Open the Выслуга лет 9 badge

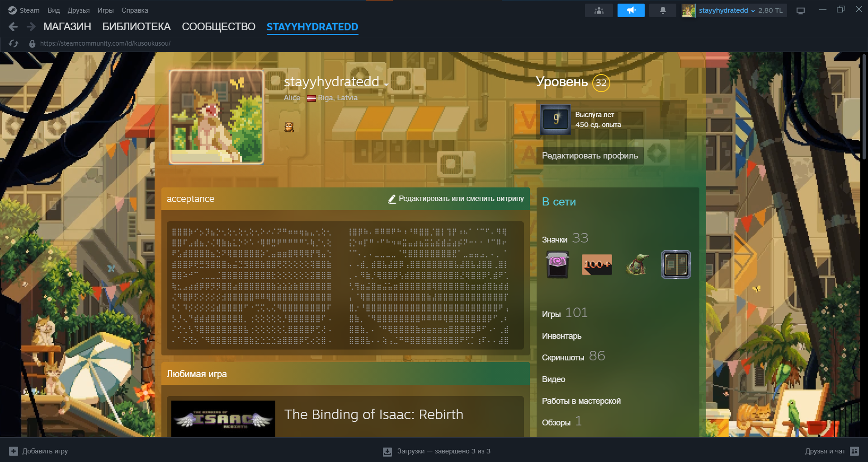coord(556,119)
